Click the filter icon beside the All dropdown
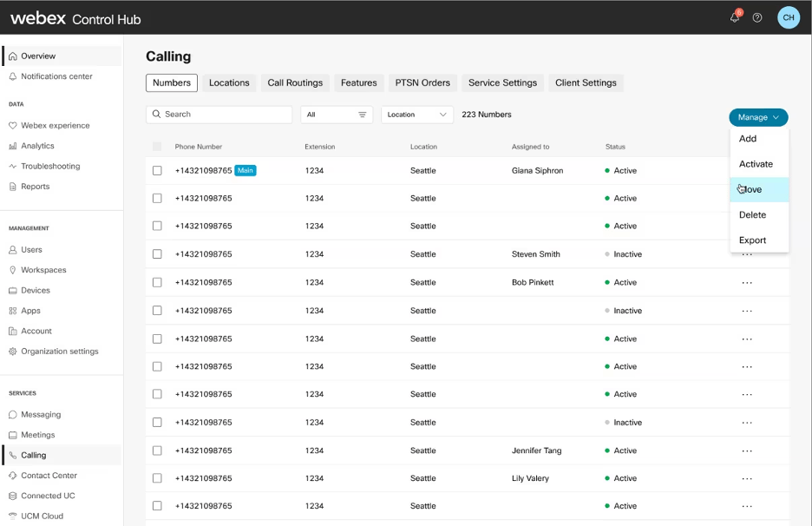The image size is (812, 526). coord(363,114)
